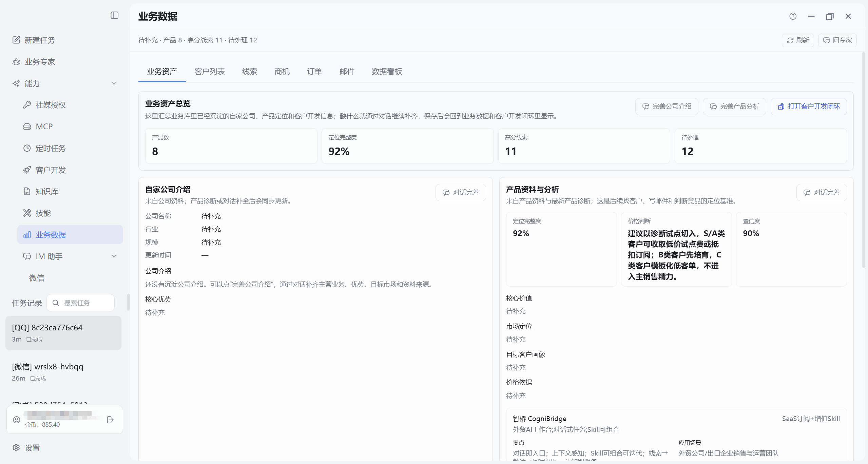
Task: Click the 业务数据 bar chart icon
Action: (x=27, y=235)
